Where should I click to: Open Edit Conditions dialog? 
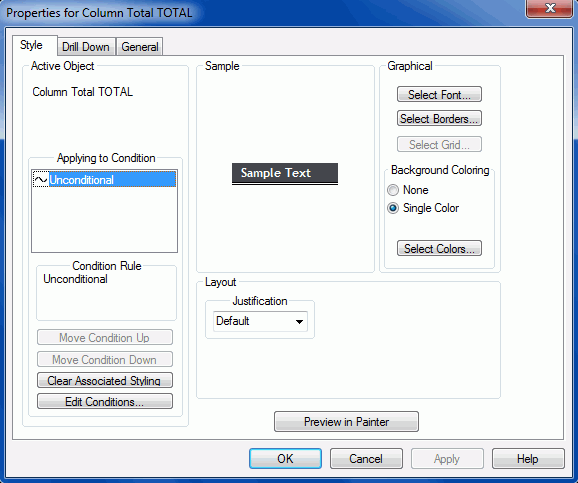point(105,402)
